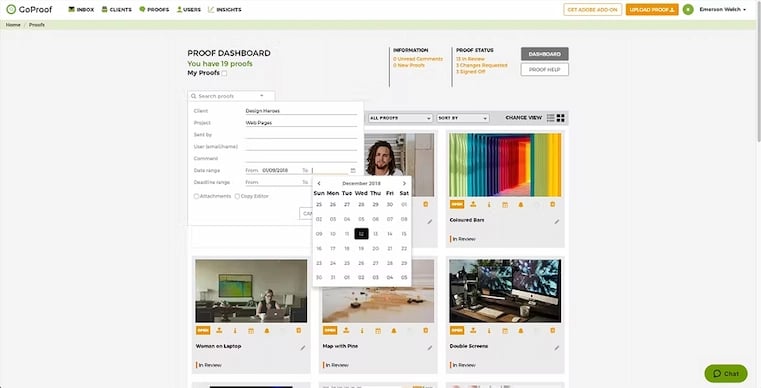This screenshot has width=761, height=388.
Task: Click the GoProof logo
Action: (x=29, y=9)
